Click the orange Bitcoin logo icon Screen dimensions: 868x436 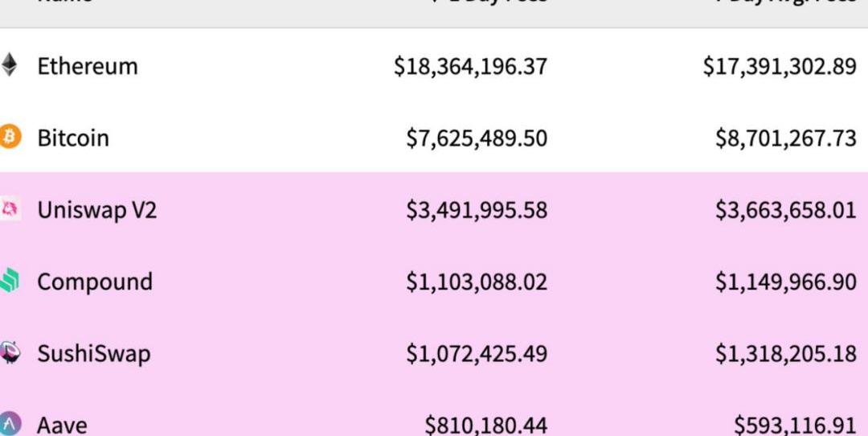pos(10,137)
